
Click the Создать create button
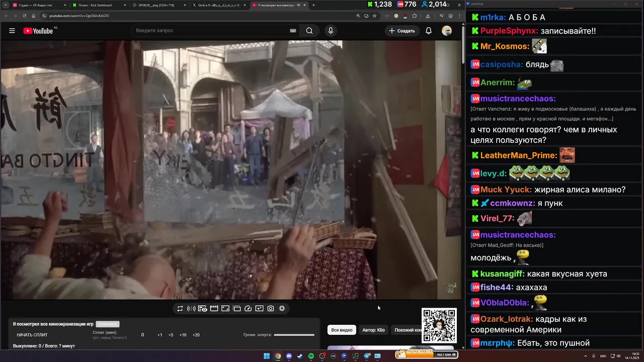401,31
